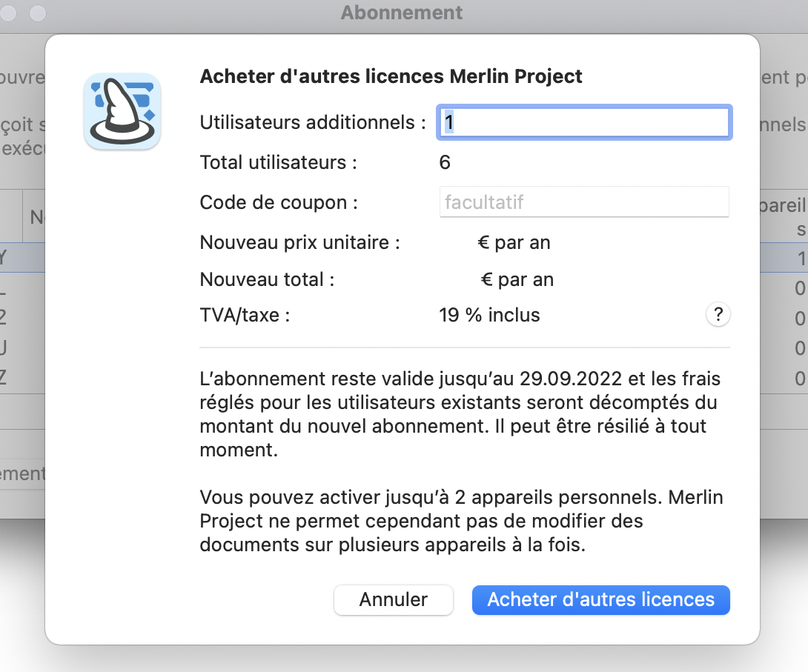Viewport: 808px width, 672px height.
Task: Click the total users value 6
Action: [x=445, y=162]
